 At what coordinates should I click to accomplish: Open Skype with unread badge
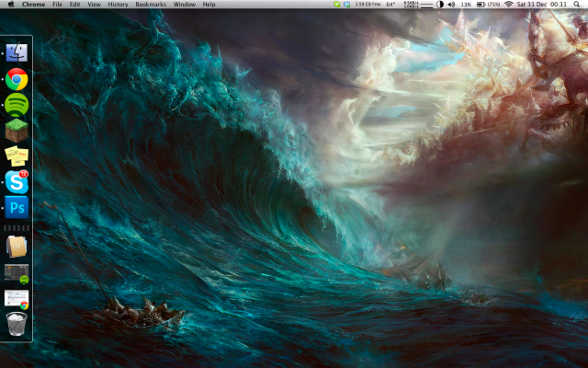[x=17, y=181]
